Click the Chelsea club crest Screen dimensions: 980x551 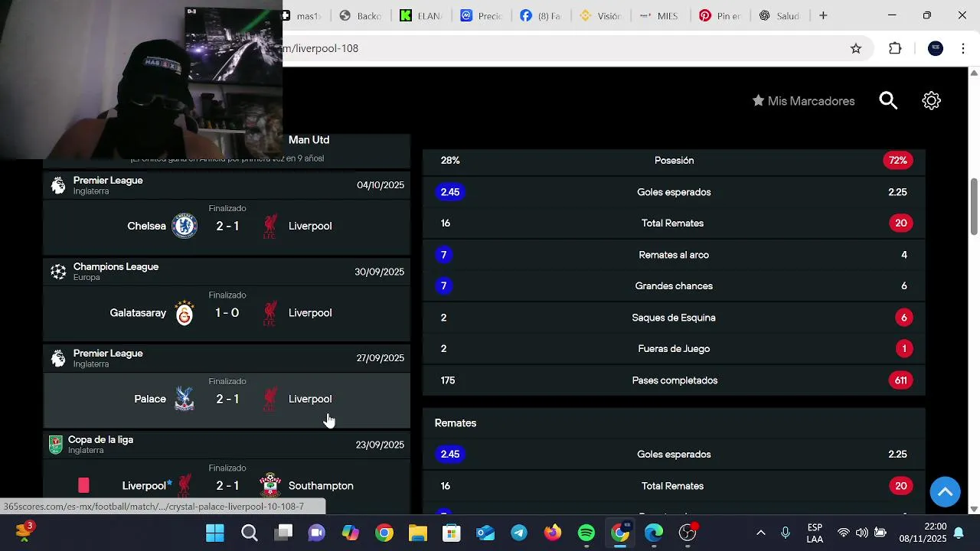tap(185, 226)
